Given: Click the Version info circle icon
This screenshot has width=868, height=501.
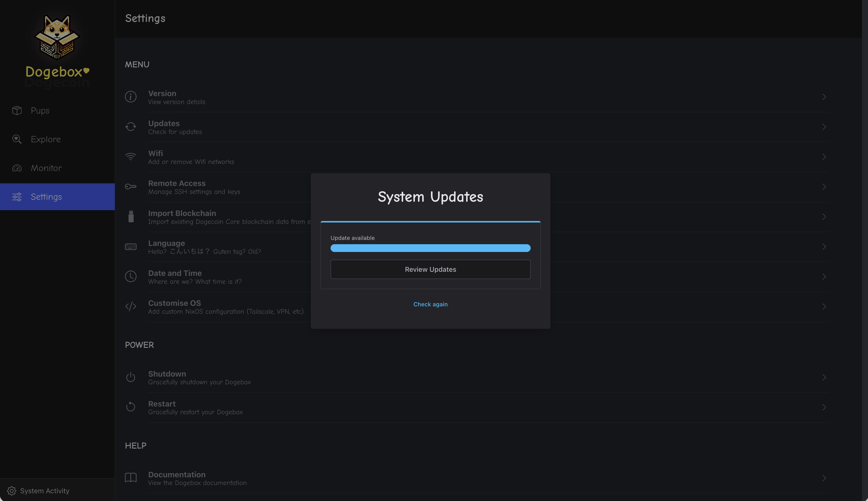Looking at the screenshot, I should tap(130, 97).
